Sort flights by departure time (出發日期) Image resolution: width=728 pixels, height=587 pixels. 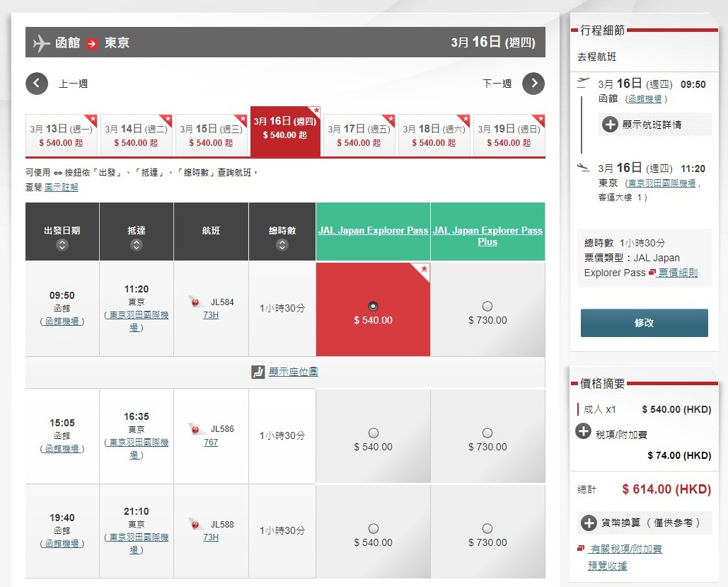[62, 245]
